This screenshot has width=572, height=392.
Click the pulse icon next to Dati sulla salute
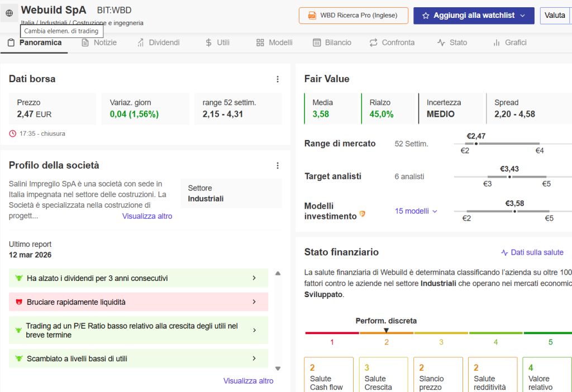click(504, 252)
